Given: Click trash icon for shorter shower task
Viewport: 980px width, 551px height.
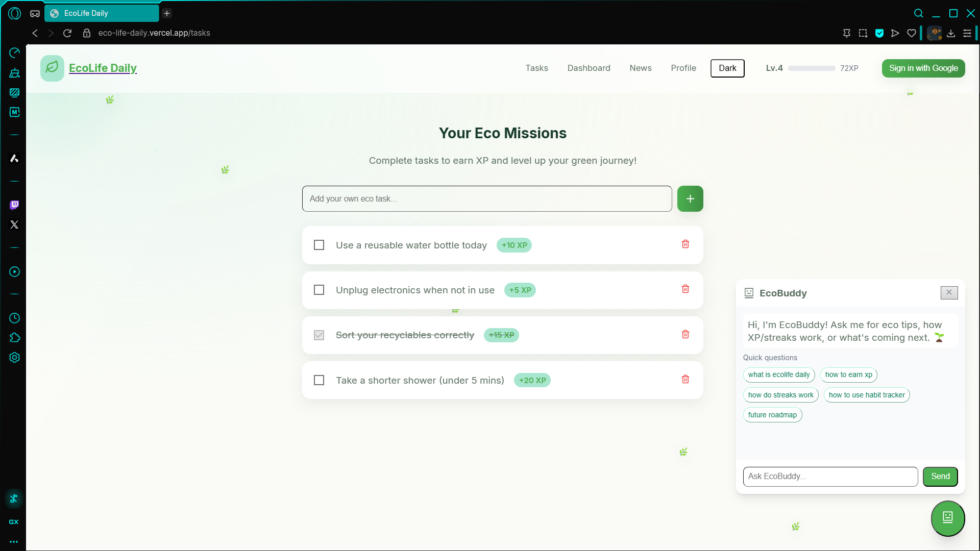Looking at the screenshot, I should tap(685, 380).
